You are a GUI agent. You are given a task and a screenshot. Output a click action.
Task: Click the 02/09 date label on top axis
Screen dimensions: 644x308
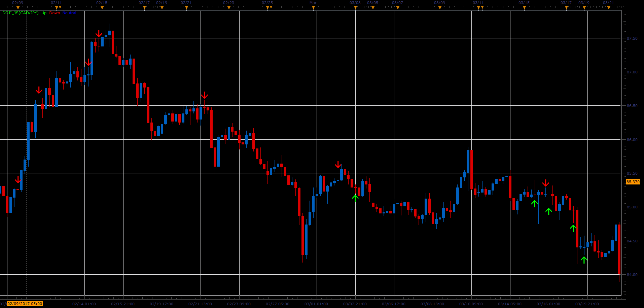[x=17, y=3]
